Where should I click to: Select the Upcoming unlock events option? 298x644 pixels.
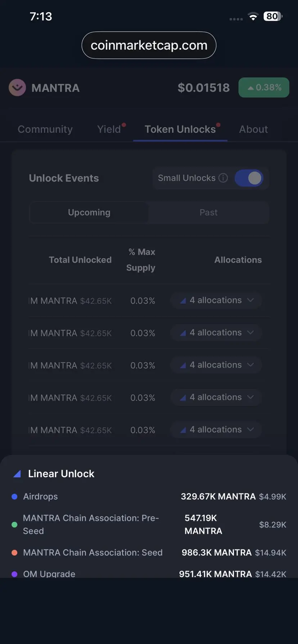pyautogui.click(x=89, y=213)
